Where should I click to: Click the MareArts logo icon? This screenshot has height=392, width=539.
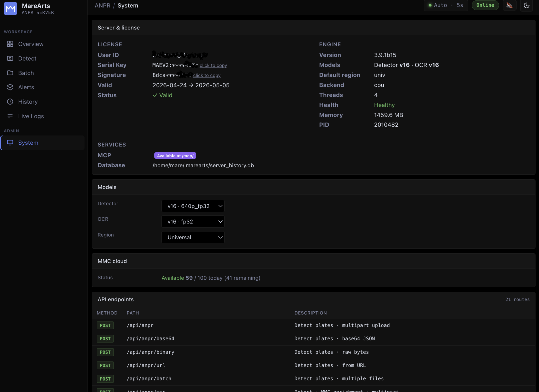(10, 9)
